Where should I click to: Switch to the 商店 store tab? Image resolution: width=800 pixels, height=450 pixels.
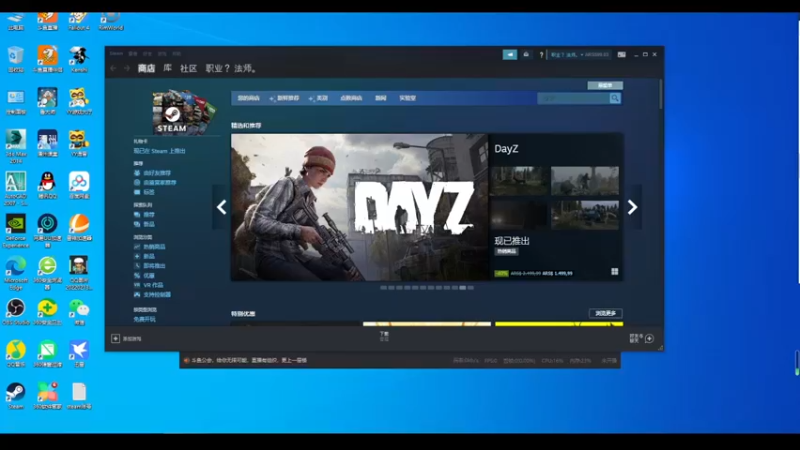pyautogui.click(x=146, y=68)
